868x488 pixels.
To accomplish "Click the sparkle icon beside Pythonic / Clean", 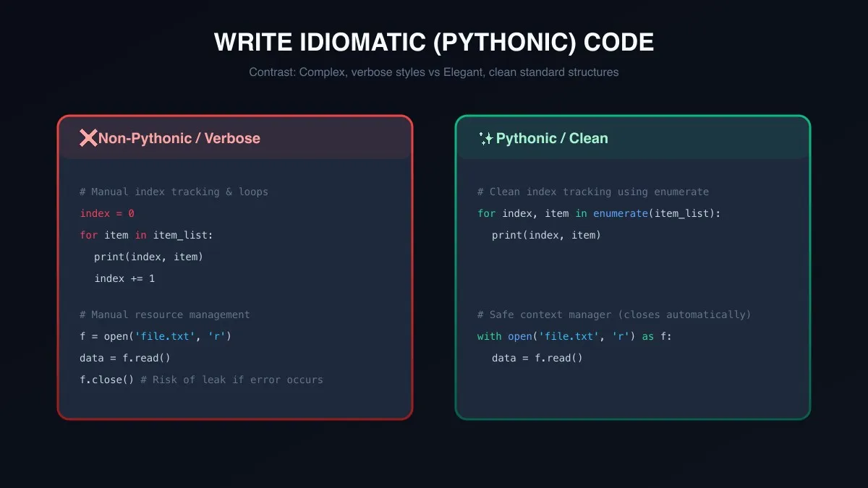I will point(486,138).
